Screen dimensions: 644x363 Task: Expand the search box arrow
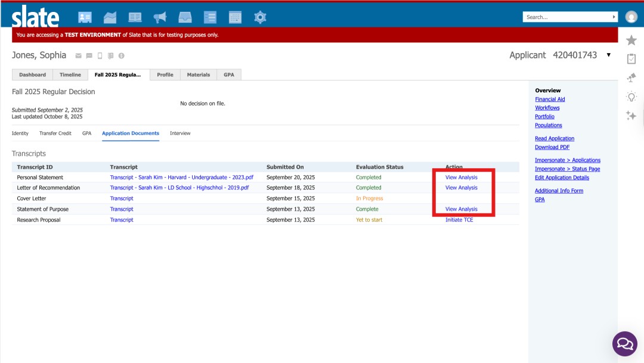coord(614,17)
